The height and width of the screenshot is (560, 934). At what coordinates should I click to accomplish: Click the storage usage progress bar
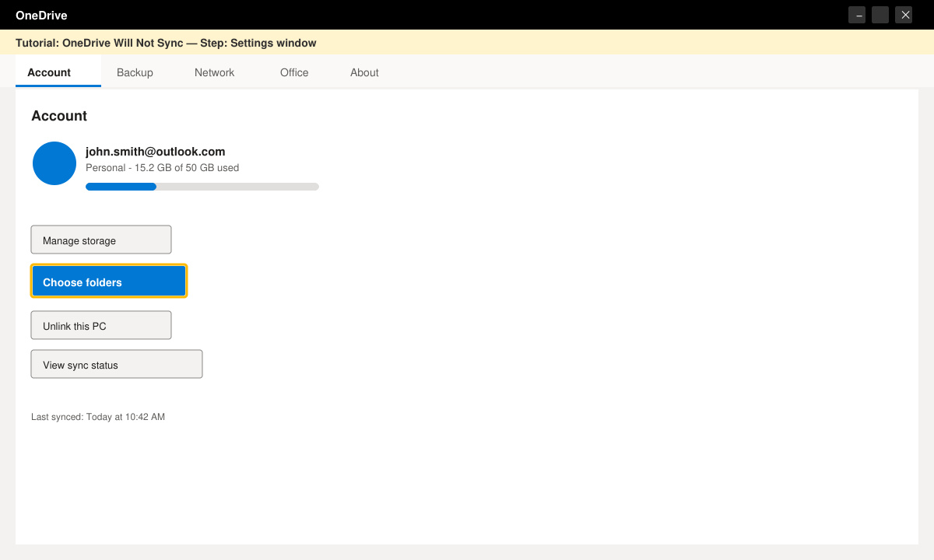pos(202,187)
